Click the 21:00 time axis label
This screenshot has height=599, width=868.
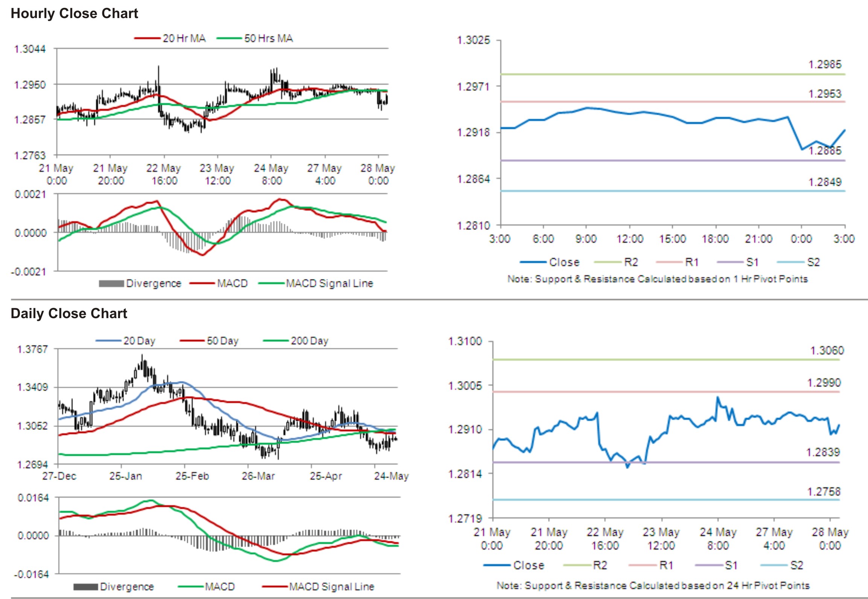coord(758,239)
